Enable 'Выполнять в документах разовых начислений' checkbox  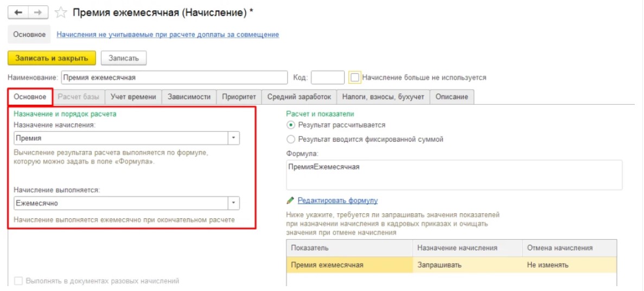(18, 282)
